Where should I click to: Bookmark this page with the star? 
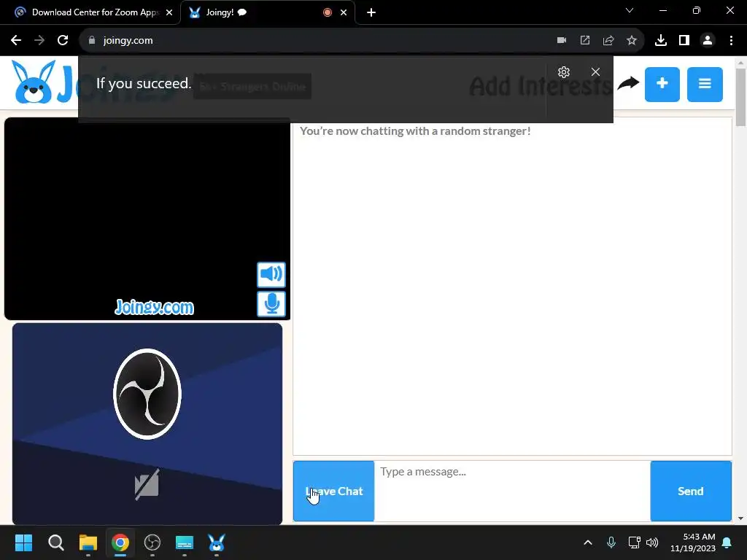(632, 41)
